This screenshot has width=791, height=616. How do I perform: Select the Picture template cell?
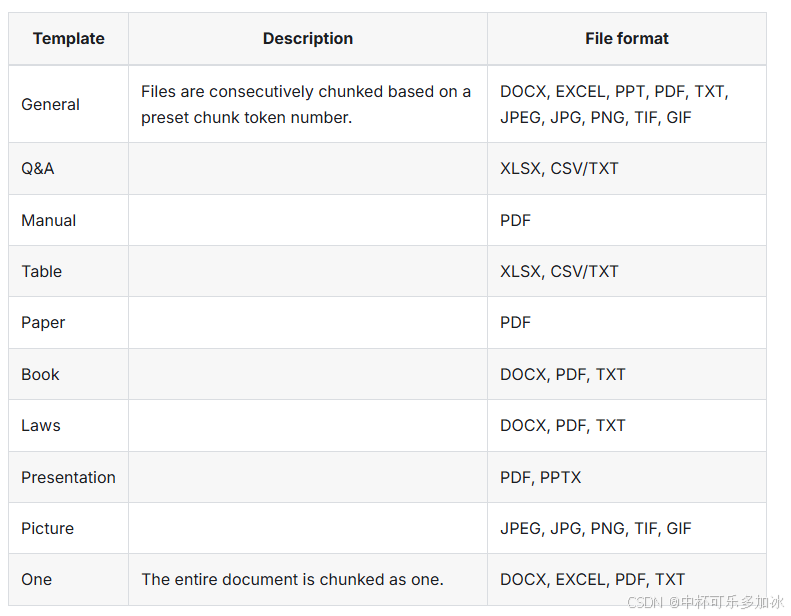pyautogui.click(x=48, y=528)
